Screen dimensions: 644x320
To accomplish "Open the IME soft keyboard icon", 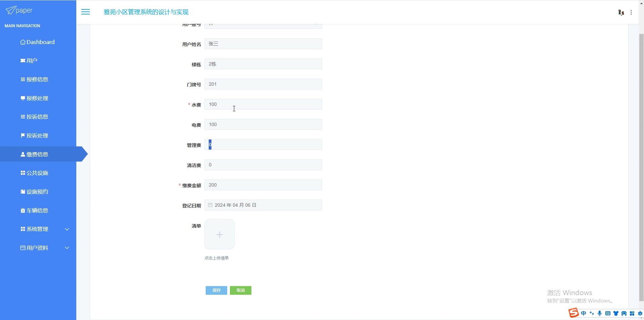I will [608, 313].
